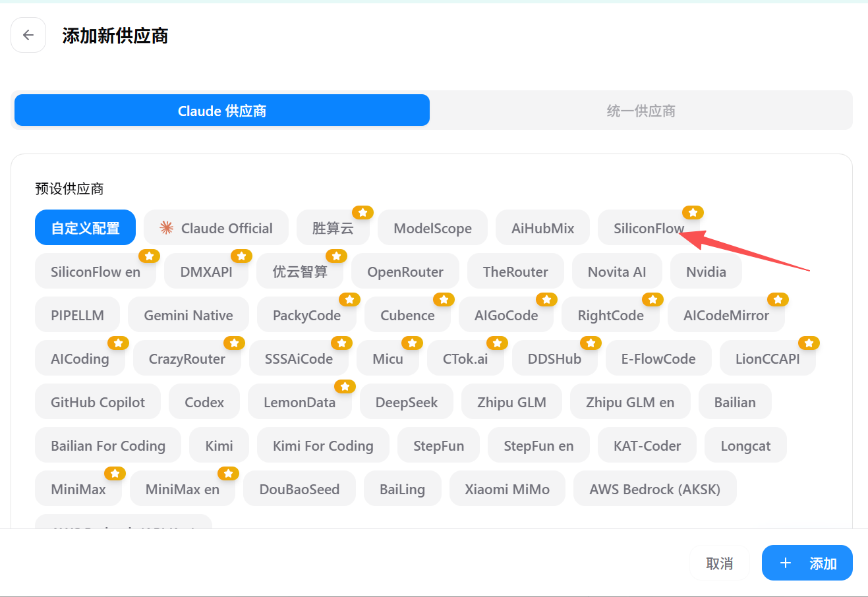Pick the AICodeMirror preset
This screenshot has height=597, width=868.
pyautogui.click(x=726, y=315)
